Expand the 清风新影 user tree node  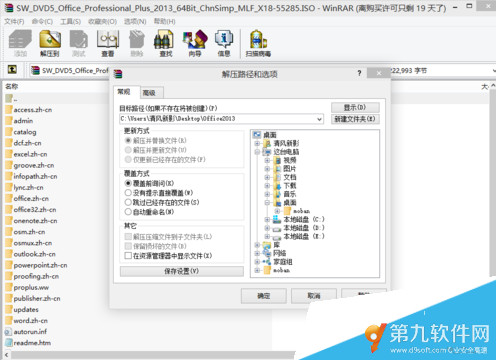257,144
